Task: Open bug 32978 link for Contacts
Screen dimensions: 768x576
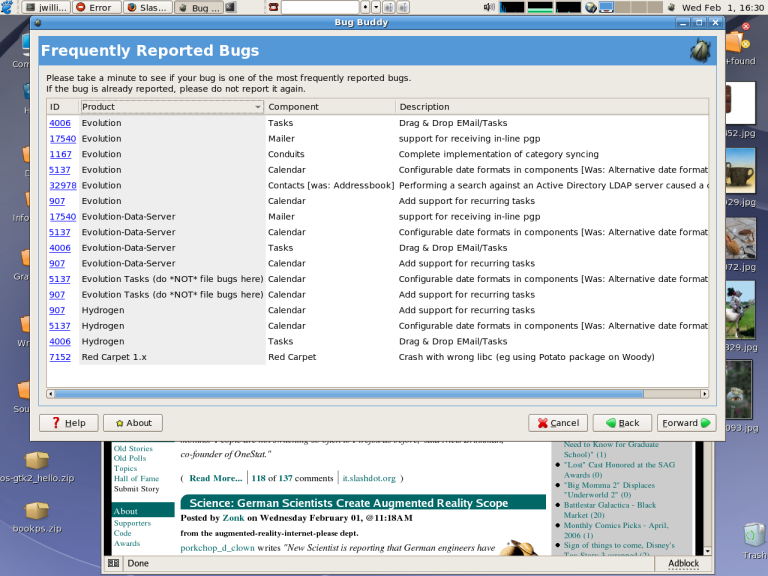Action: tap(63, 186)
